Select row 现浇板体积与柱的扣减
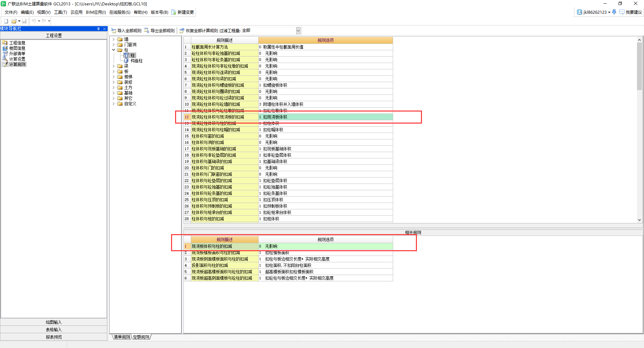The width and height of the screenshot is (644, 348). pyautogui.click(x=224, y=246)
